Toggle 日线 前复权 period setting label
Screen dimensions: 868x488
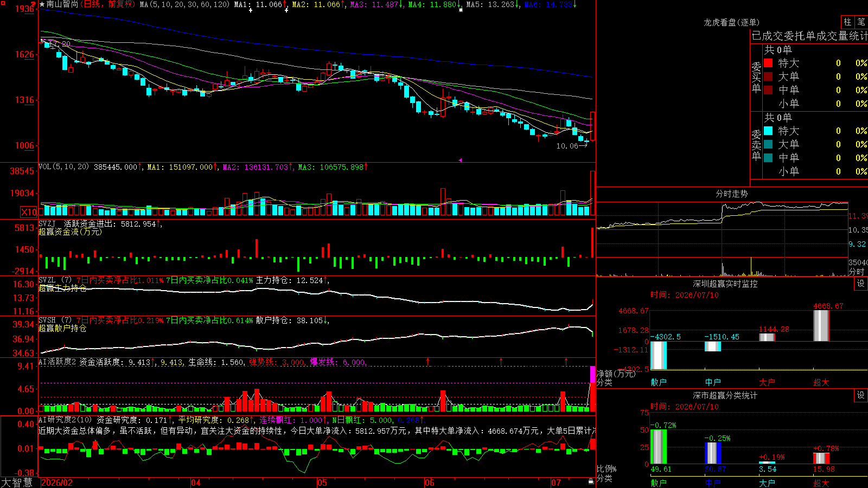108,4
